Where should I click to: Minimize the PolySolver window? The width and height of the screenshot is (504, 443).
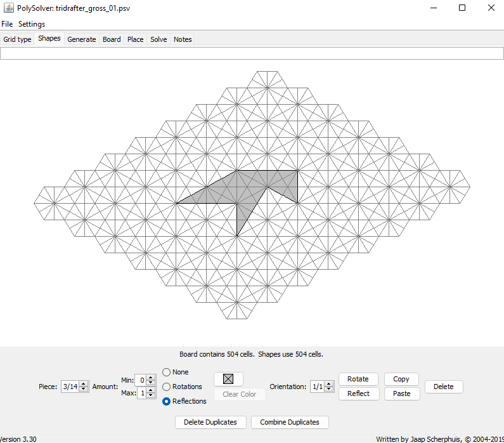(x=434, y=8)
